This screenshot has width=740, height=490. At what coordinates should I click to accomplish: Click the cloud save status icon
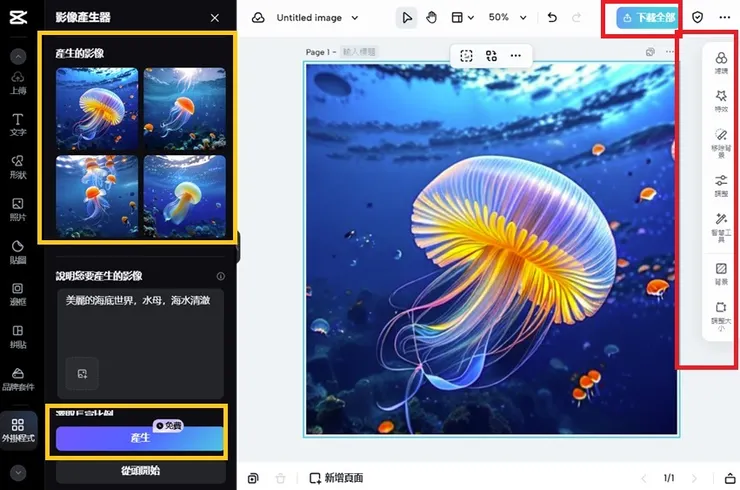258,17
